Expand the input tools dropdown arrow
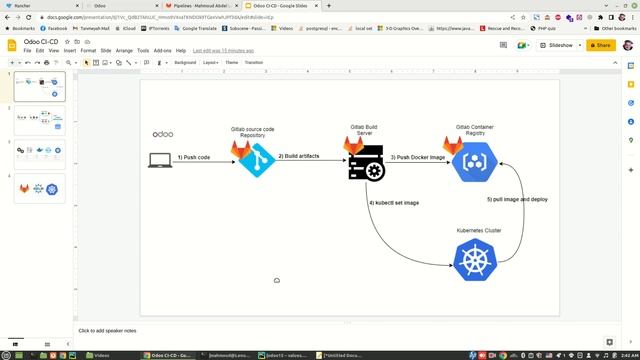Image resolution: width=640 pixels, height=360 pixels. pos(166,62)
